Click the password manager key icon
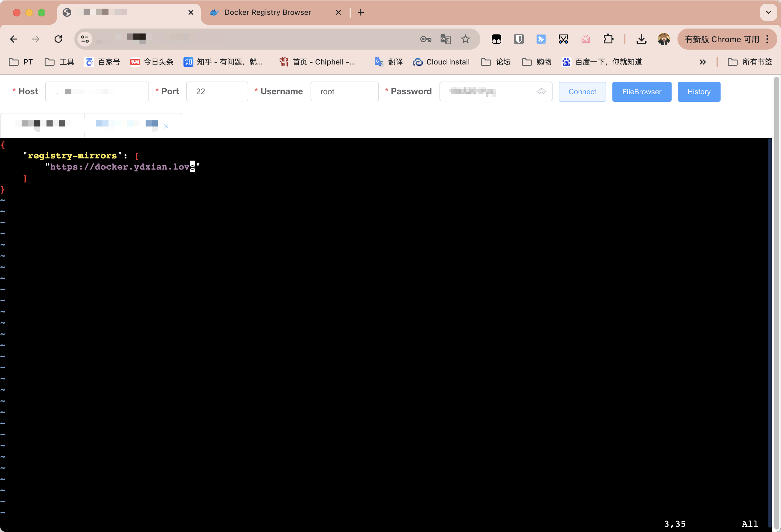The height and width of the screenshot is (532, 781). (x=426, y=39)
